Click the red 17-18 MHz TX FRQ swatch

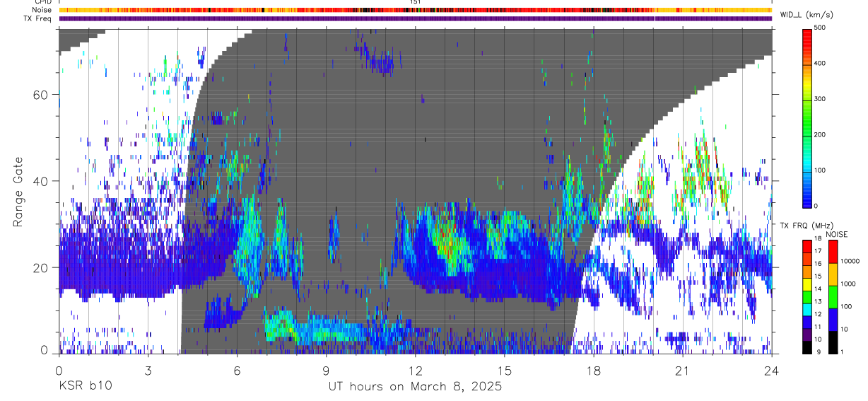(807, 246)
